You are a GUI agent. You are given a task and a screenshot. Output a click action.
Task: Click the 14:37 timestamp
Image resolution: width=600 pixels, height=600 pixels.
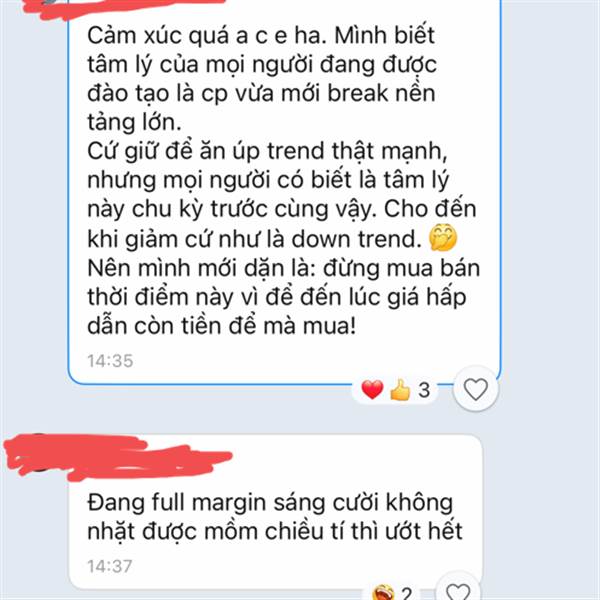click(110, 566)
